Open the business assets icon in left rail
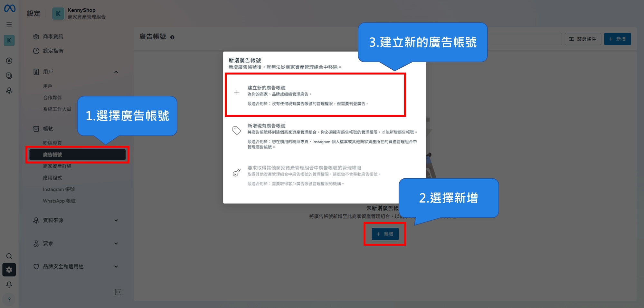Image resolution: width=644 pixels, height=308 pixels. click(9, 76)
